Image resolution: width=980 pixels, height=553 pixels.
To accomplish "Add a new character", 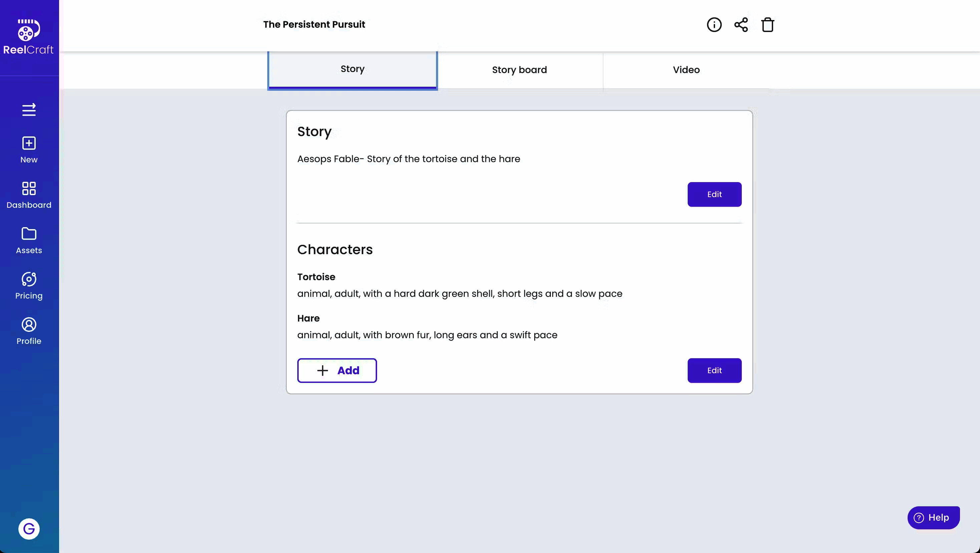I will point(337,371).
